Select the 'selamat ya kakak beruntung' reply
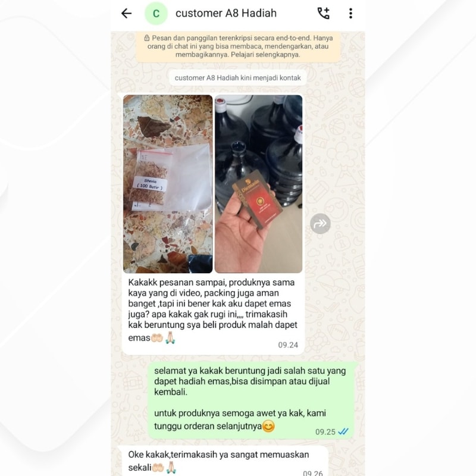Image resolution: width=476 pixels, height=476 pixels. [251, 400]
